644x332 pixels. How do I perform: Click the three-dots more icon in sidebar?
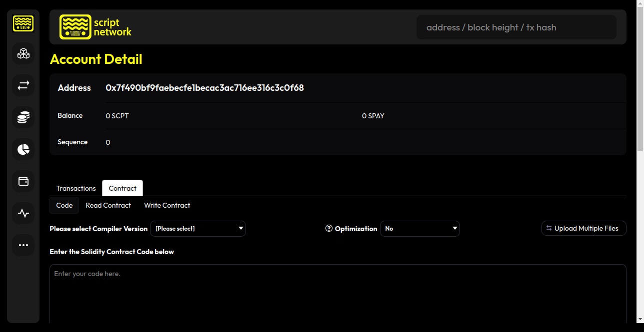click(23, 245)
